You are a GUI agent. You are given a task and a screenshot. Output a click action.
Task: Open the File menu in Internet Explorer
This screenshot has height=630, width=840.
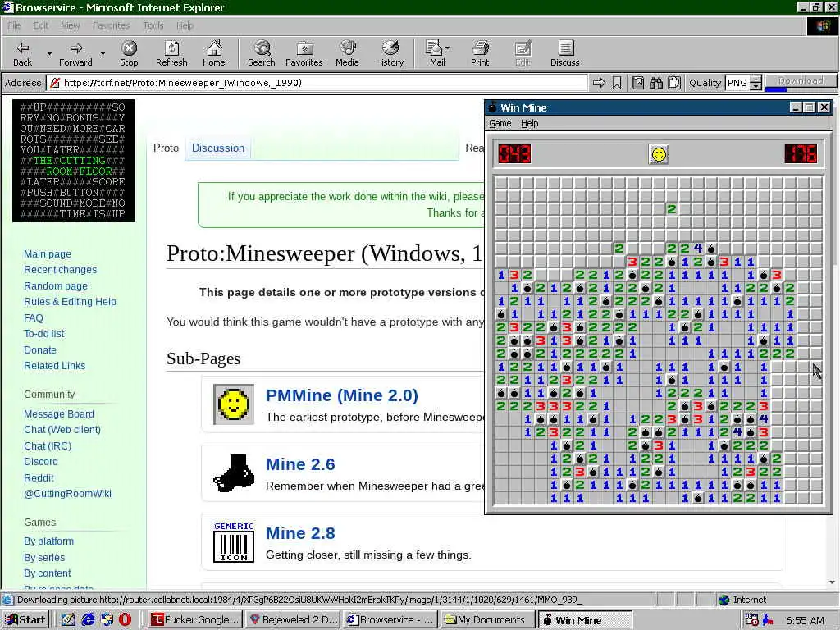(x=14, y=25)
